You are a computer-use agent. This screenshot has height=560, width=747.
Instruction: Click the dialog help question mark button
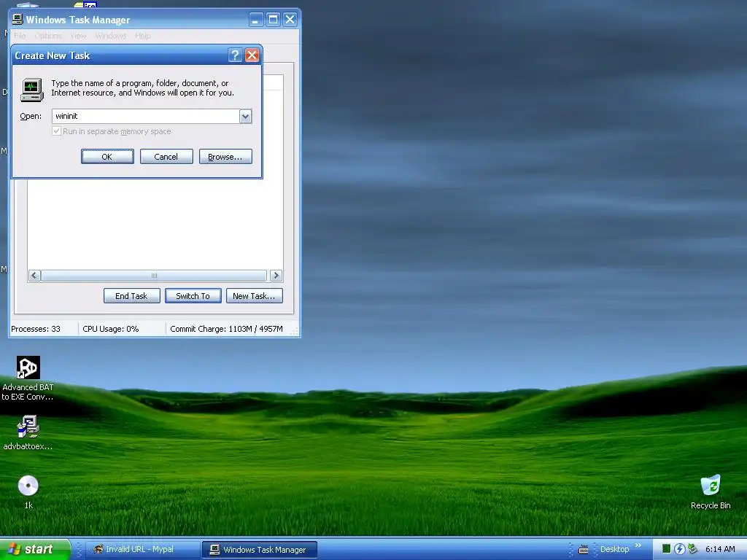click(235, 55)
